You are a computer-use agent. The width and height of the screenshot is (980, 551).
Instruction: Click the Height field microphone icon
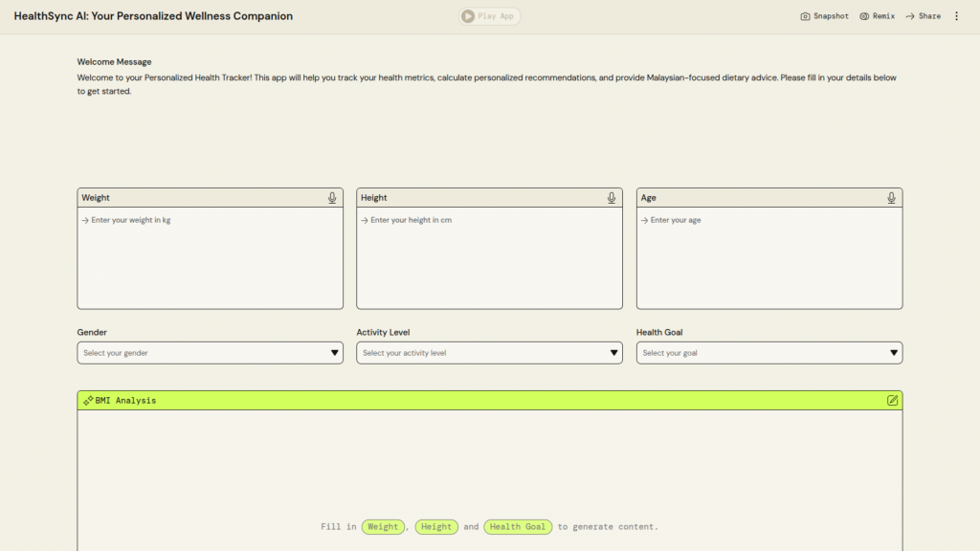point(612,198)
